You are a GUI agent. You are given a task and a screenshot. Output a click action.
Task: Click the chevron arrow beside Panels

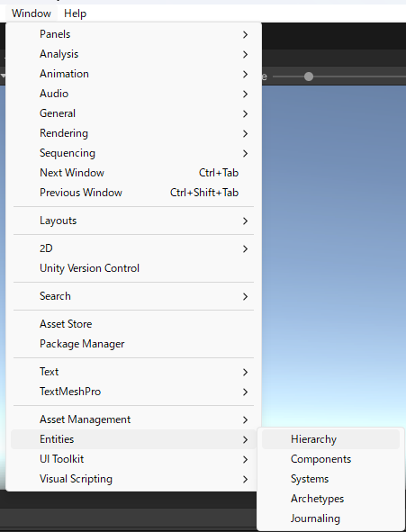pyautogui.click(x=245, y=34)
